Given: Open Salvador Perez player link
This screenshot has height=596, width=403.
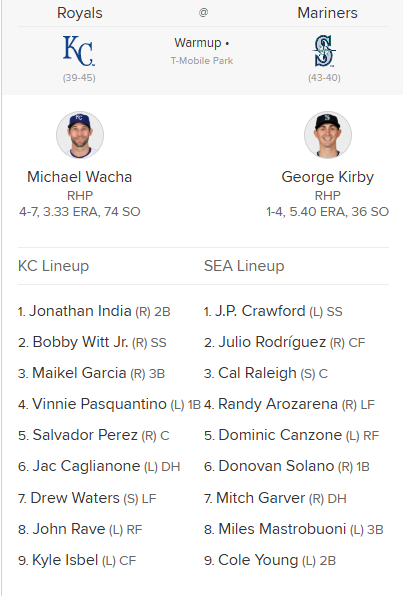Looking at the screenshot, I should click(85, 435).
